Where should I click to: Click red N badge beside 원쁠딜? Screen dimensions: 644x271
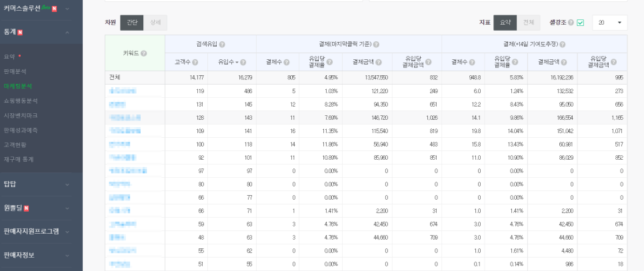27,208
